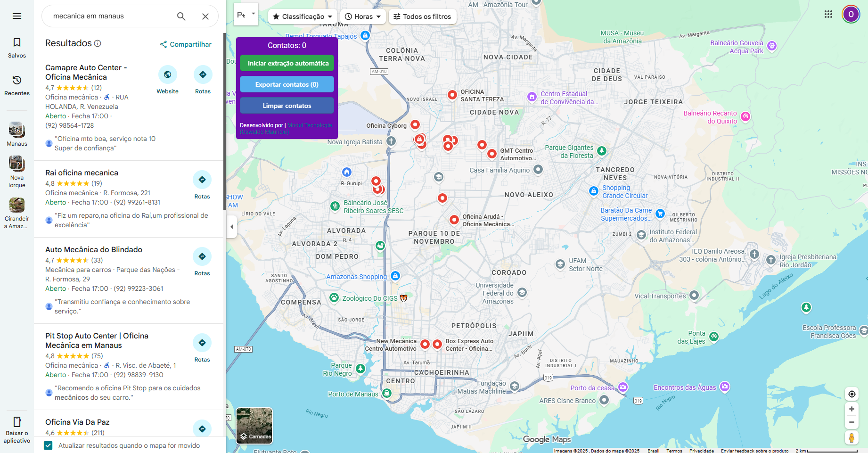Zoom in the map
868x453 pixels.
click(852, 409)
